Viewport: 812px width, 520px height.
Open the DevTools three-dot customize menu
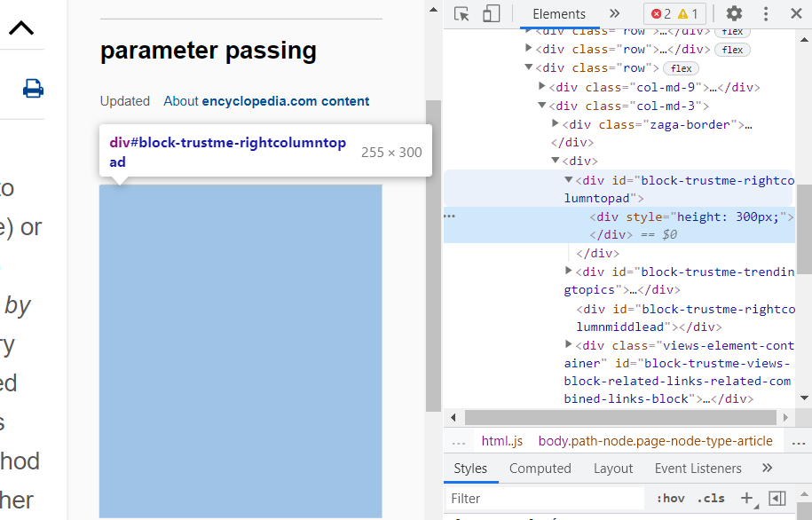(x=766, y=14)
